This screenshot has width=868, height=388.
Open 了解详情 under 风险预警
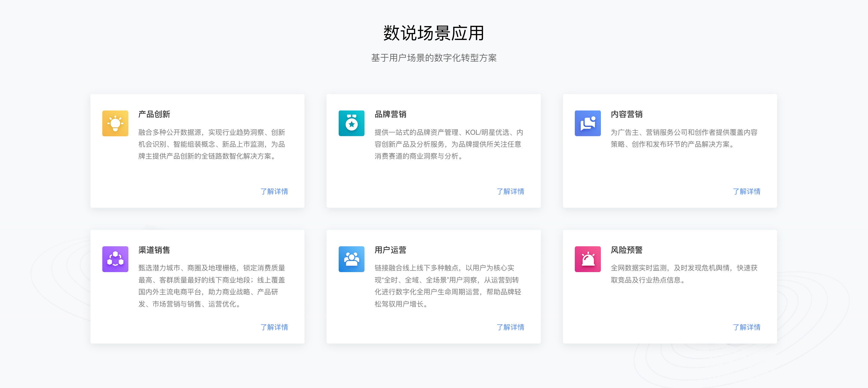(747, 327)
